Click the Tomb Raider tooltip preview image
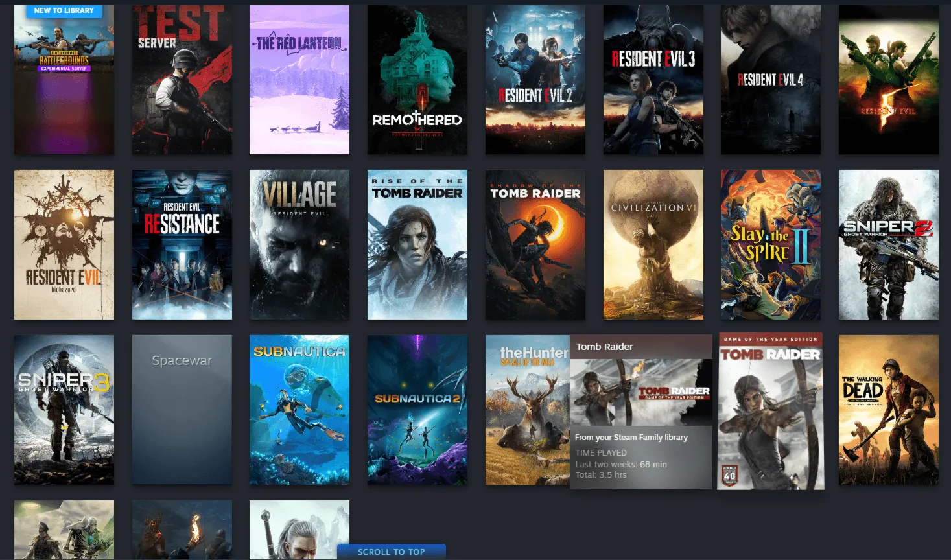The image size is (951, 560). pyautogui.click(x=641, y=392)
